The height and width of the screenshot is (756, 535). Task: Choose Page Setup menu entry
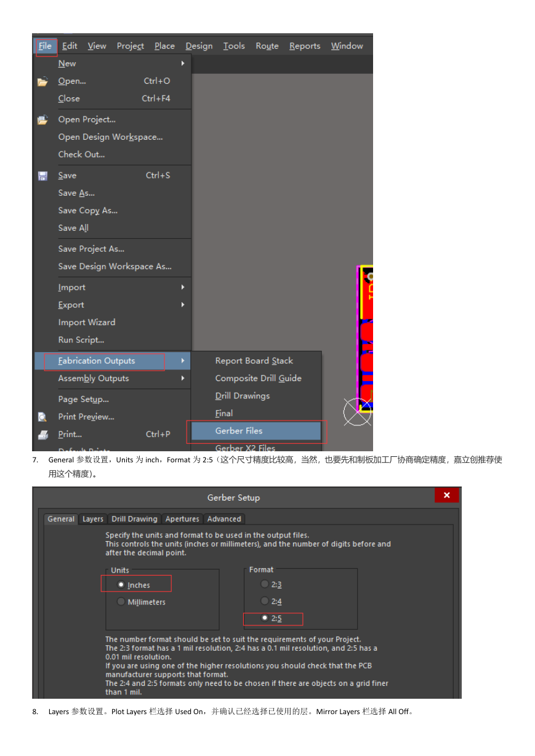click(x=112, y=400)
